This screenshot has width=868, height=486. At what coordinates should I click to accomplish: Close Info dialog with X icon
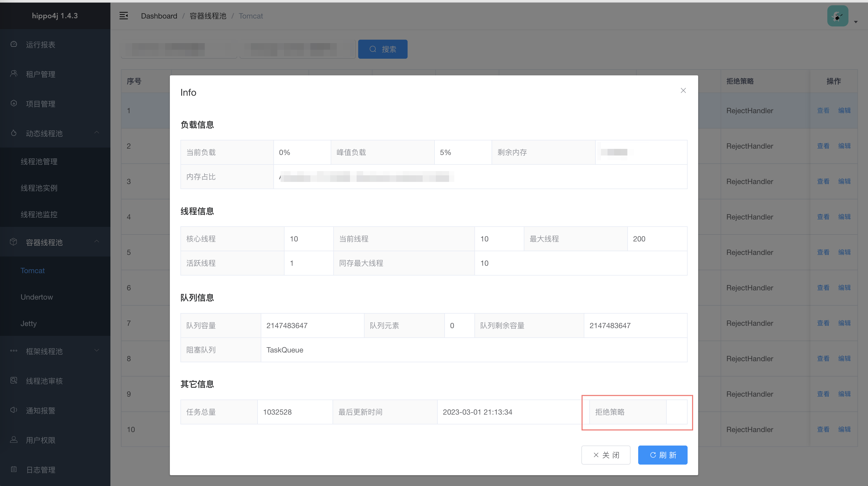click(683, 90)
